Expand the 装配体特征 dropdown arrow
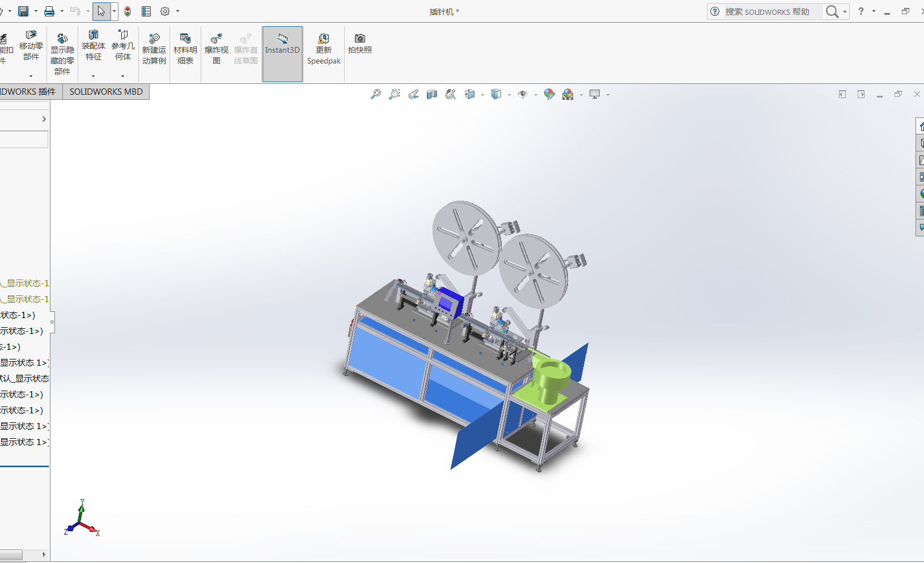Viewport: 924px width, 563px height. point(94,76)
